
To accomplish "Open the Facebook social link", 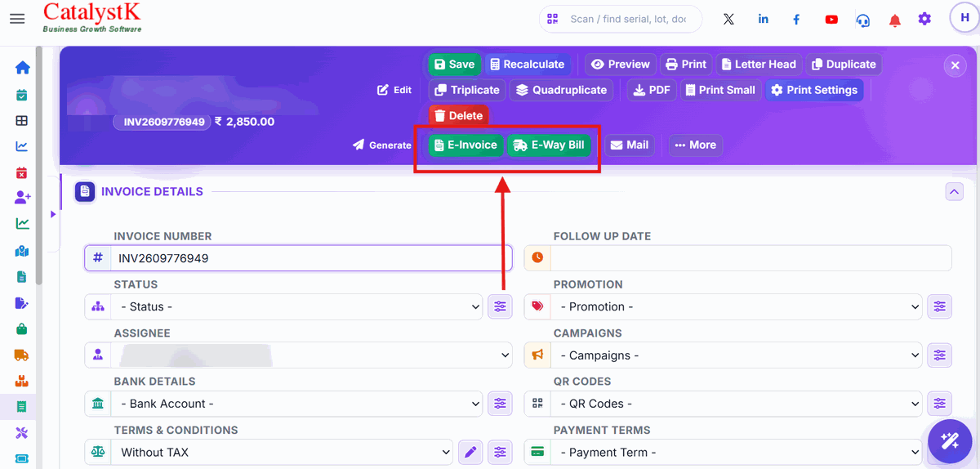I will tap(796, 19).
